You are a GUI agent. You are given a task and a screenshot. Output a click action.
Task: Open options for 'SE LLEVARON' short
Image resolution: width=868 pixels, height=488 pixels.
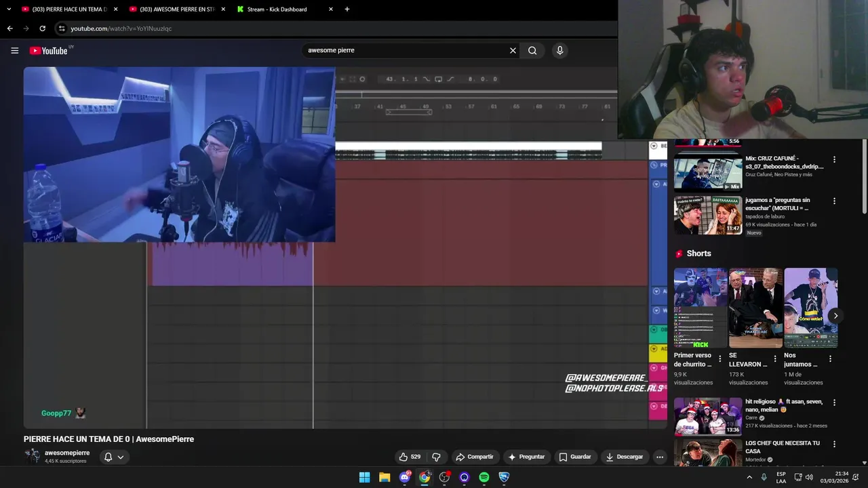pyautogui.click(x=775, y=359)
